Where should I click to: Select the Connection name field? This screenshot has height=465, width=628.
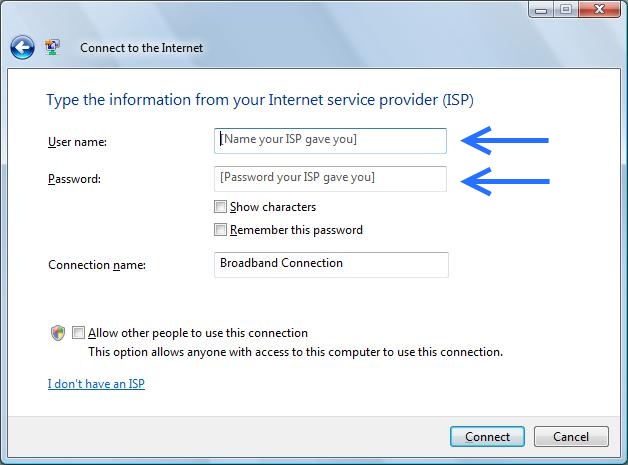[x=330, y=264]
